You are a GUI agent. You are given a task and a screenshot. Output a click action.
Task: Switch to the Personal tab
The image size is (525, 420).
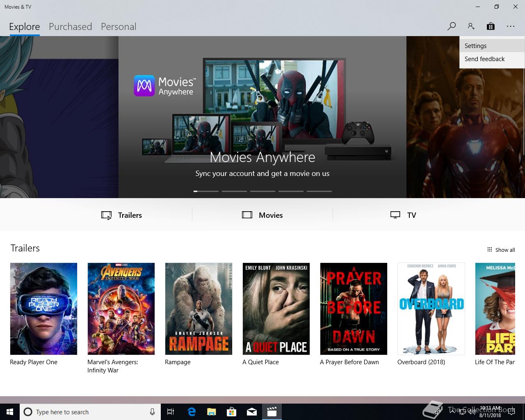119,27
